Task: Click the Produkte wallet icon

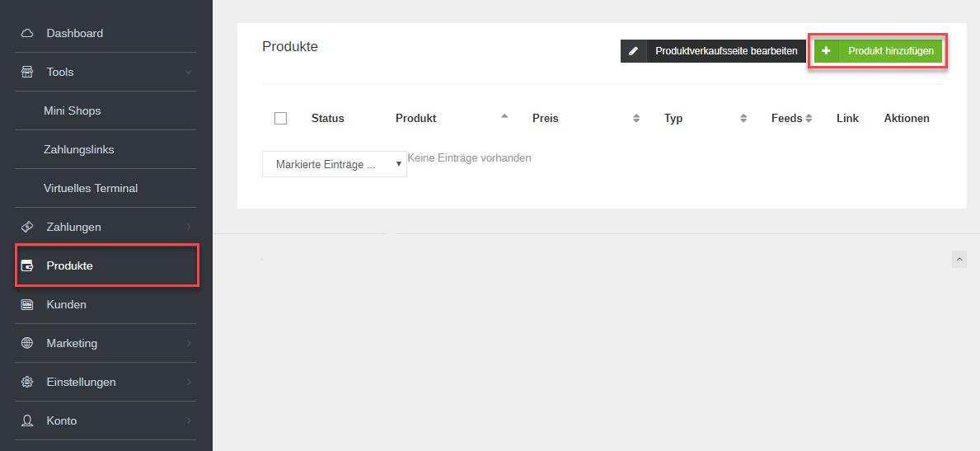Action: click(27, 266)
